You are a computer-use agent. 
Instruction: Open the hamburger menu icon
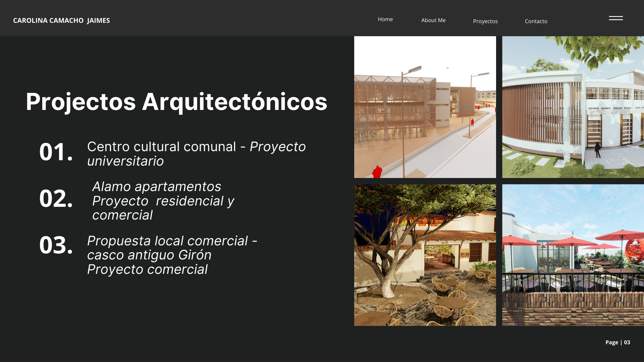[616, 18]
